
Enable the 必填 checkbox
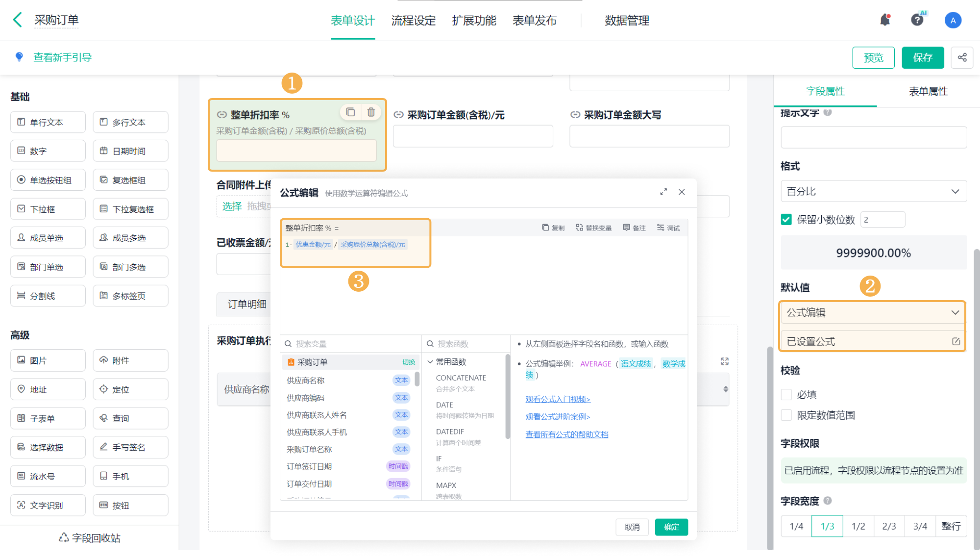tap(786, 394)
